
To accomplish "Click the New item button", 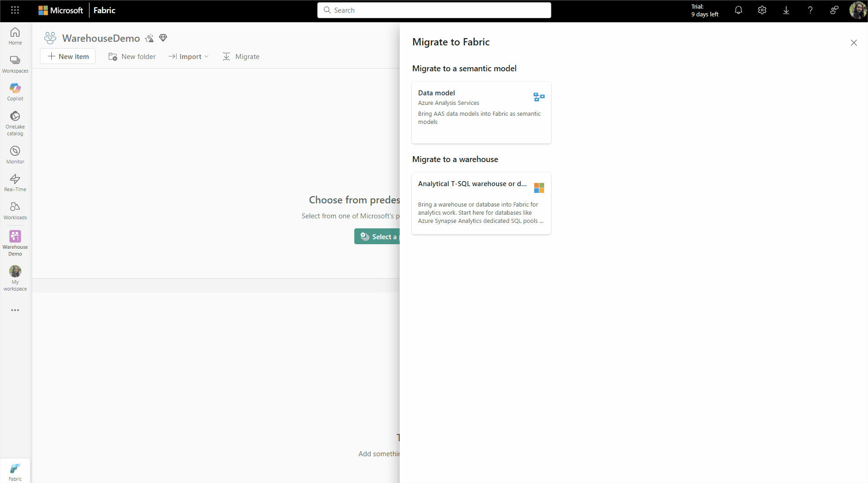I will 68,56.
